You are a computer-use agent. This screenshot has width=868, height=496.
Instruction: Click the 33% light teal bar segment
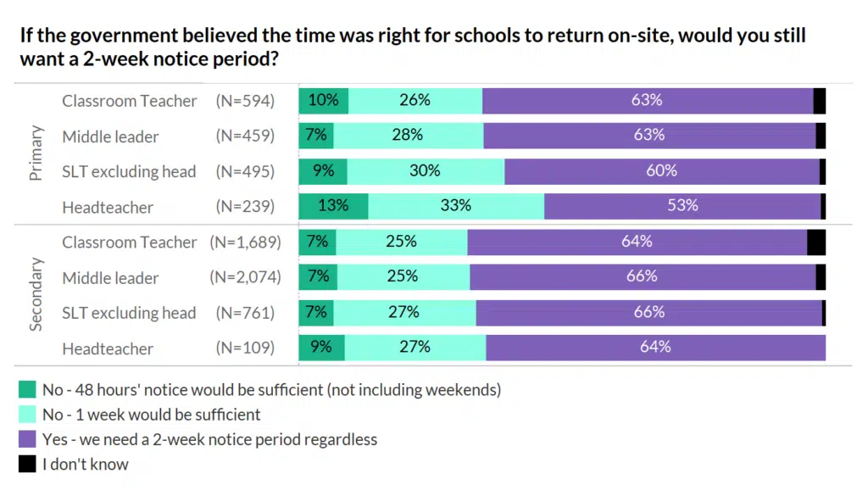[456, 206]
